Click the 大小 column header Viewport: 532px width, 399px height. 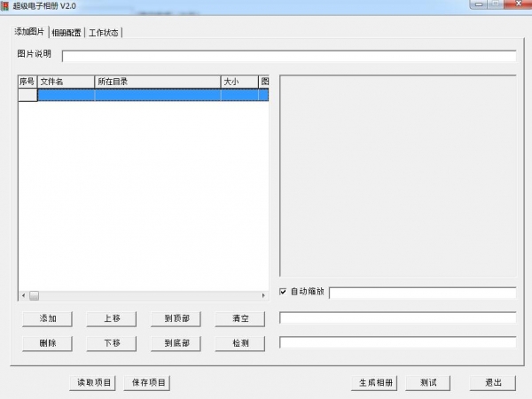point(239,82)
